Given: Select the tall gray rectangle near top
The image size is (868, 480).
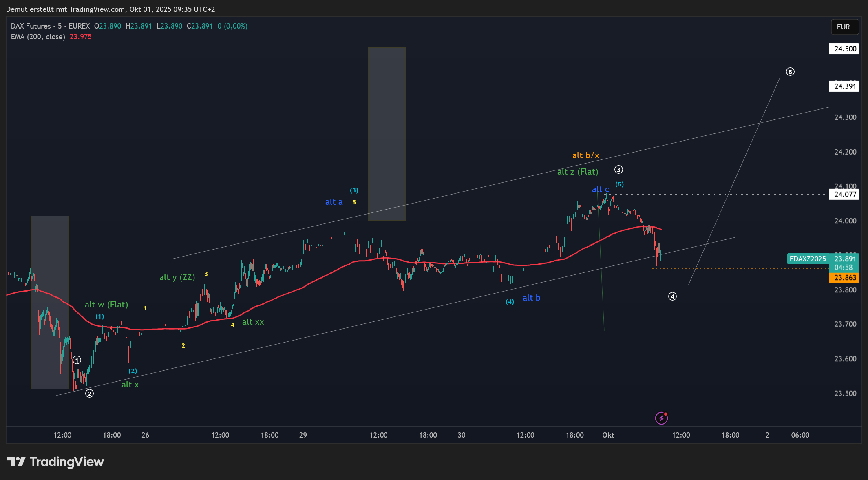Looking at the screenshot, I should (387, 134).
